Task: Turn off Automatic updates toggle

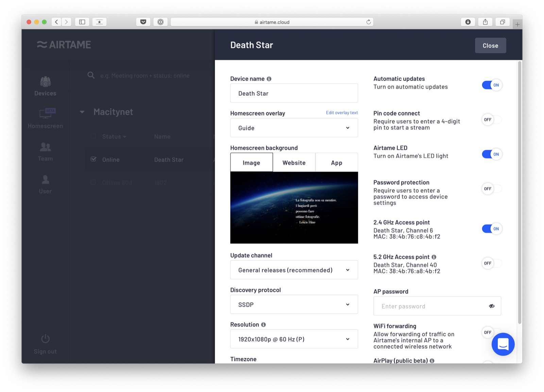Action: pyautogui.click(x=492, y=85)
